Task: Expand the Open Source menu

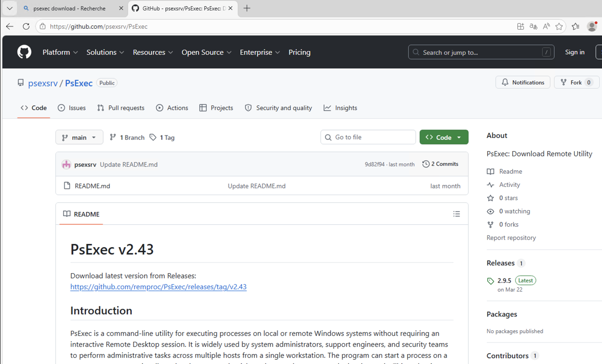Action: (206, 52)
